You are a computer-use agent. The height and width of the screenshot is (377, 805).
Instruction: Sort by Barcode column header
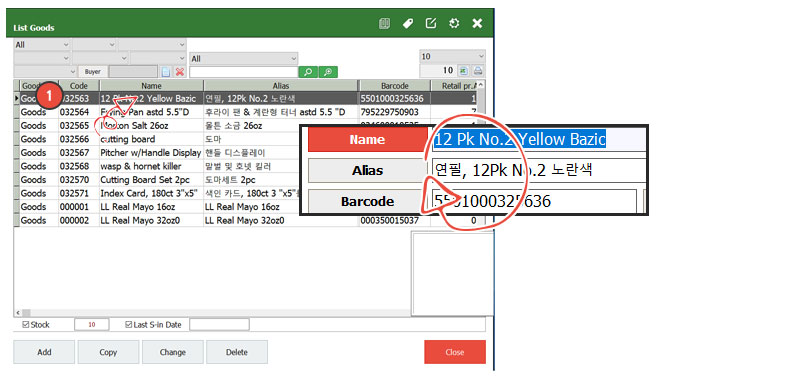pyautogui.click(x=394, y=86)
